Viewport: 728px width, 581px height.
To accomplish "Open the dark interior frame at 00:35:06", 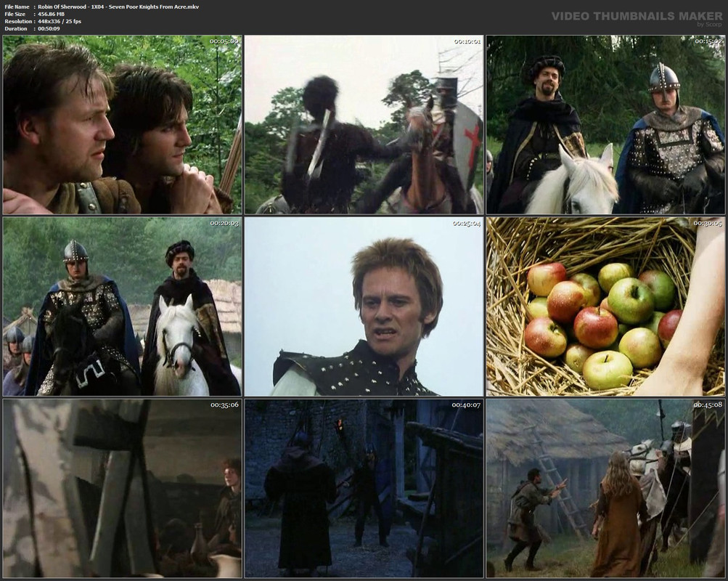I will point(123,488).
